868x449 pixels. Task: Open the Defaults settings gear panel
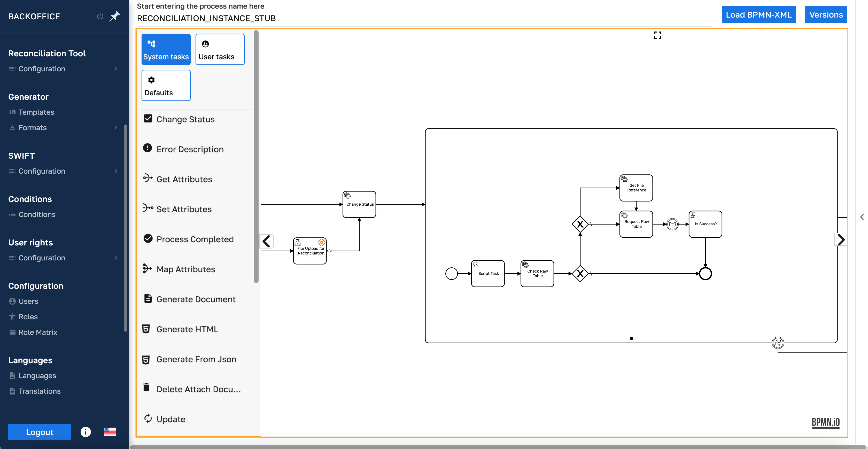(x=166, y=85)
